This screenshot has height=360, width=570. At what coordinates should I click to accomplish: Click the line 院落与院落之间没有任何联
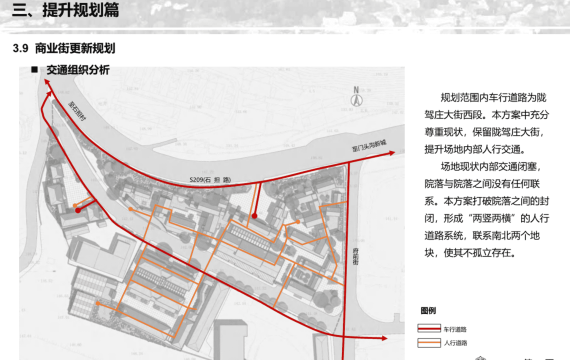click(x=482, y=184)
